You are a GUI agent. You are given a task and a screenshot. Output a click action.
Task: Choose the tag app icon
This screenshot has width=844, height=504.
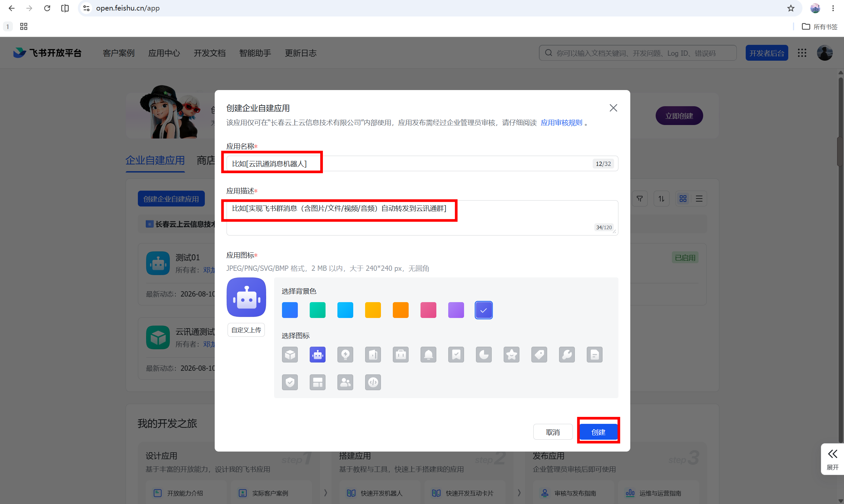tap(539, 355)
